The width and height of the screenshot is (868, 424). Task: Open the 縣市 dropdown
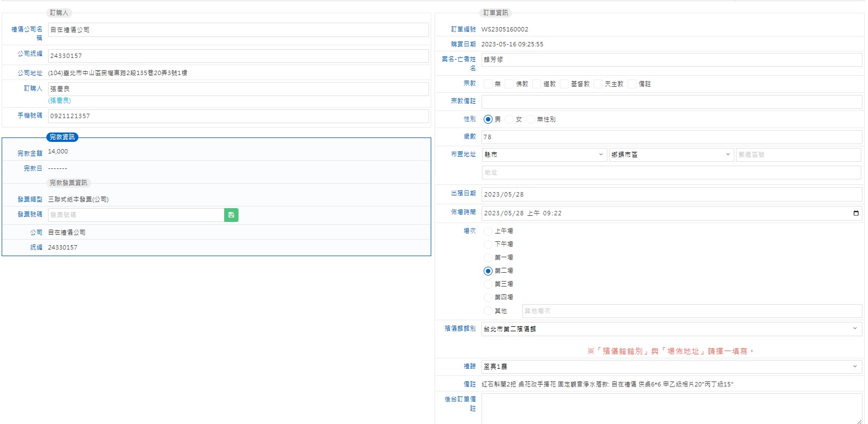click(544, 155)
